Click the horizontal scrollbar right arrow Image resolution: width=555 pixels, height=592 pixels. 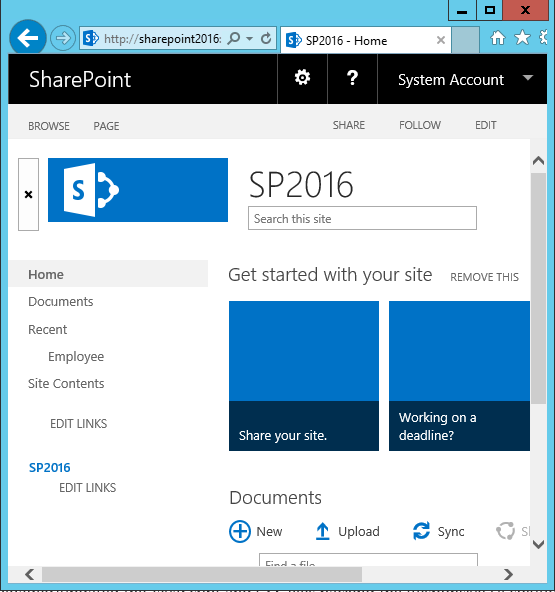[508, 574]
